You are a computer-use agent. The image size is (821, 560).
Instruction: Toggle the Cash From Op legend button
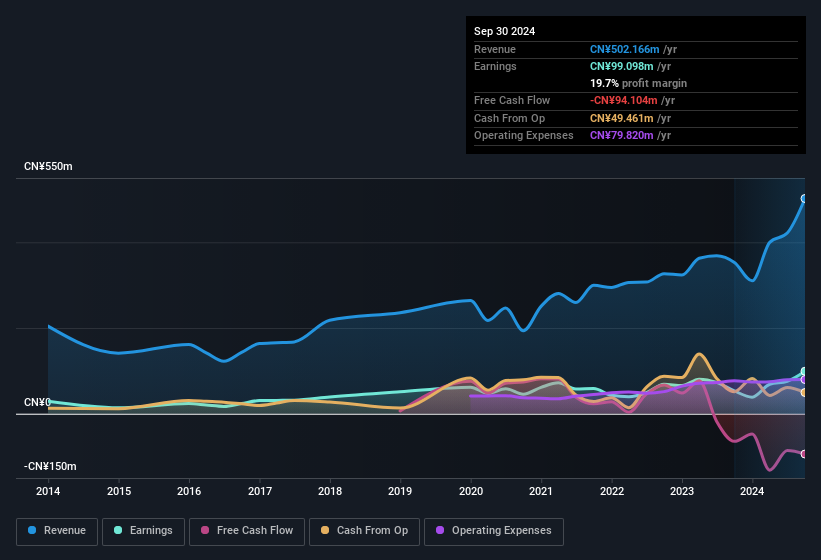(364, 531)
